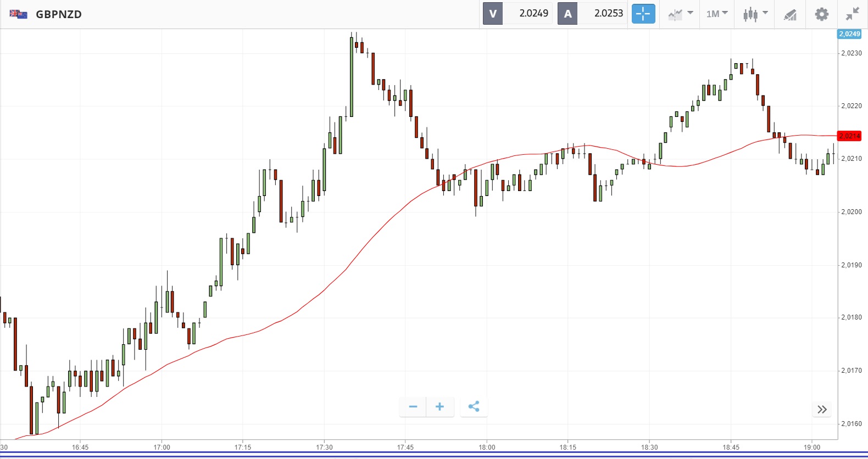
Task: Click the GBPNZD flag icon
Action: (x=18, y=14)
